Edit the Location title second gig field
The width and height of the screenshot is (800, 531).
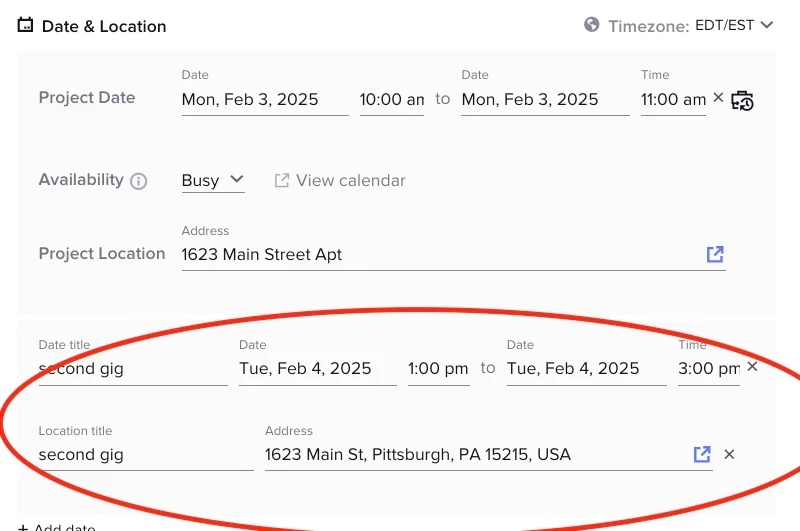pyautogui.click(x=145, y=454)
